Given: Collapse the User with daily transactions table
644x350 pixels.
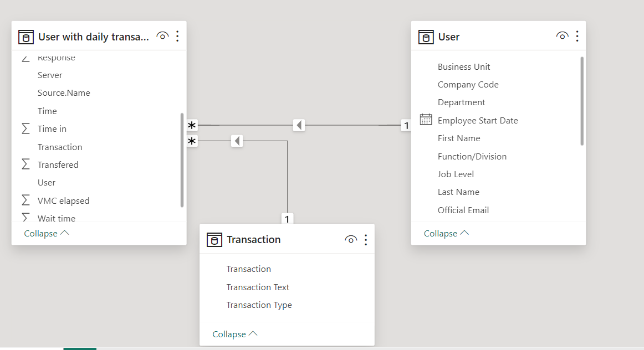Looking at the screenshot, I should coord(47,234).
